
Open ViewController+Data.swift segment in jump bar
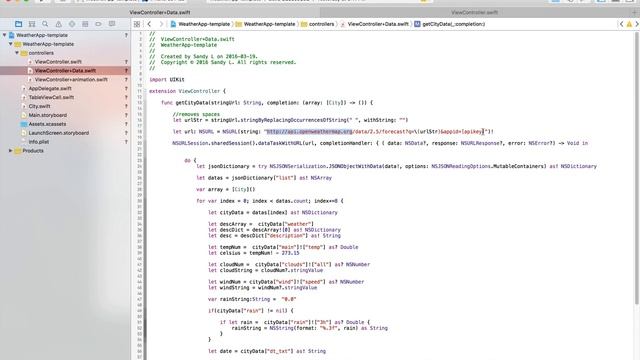pyautogui.click(x=374, y=24)
